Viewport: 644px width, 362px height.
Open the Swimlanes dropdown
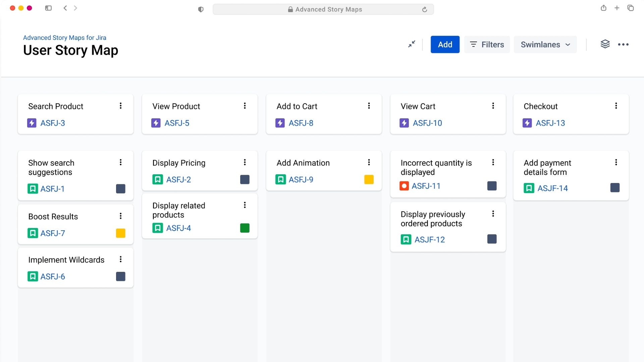click(545, 44)
